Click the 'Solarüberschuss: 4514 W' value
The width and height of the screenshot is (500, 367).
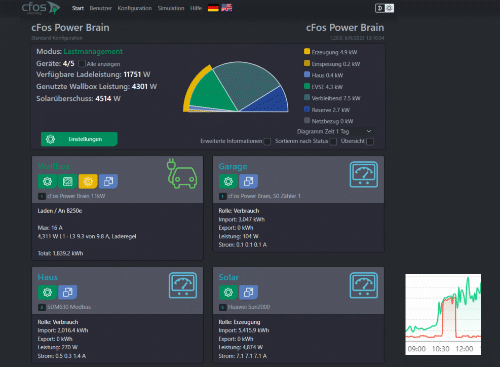78,98
